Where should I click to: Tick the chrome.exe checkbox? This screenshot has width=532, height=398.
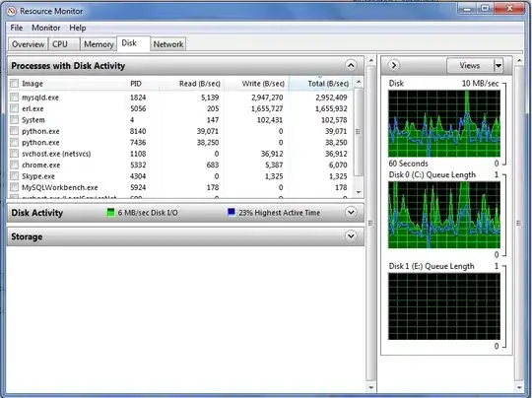point(14,165)
